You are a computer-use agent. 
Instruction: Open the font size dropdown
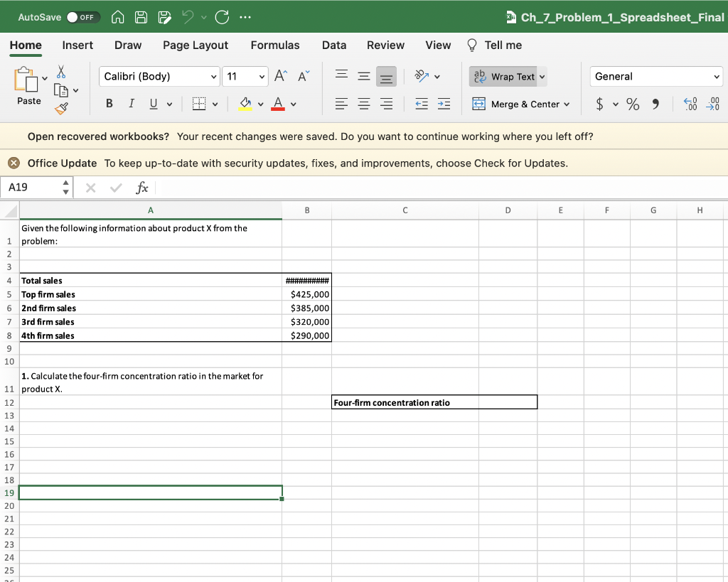(262, 77)
